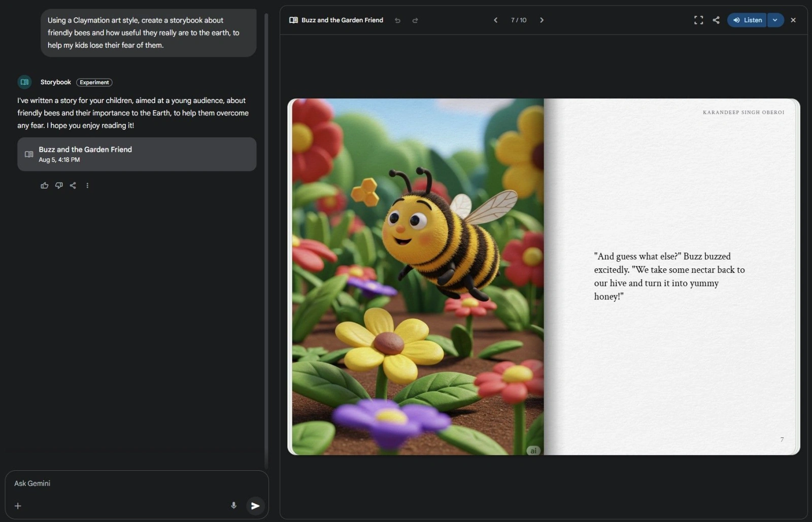Screen dimensions: 812x522
Task: Enter fullscreen view of the storybook
Action: click(698, 20)
